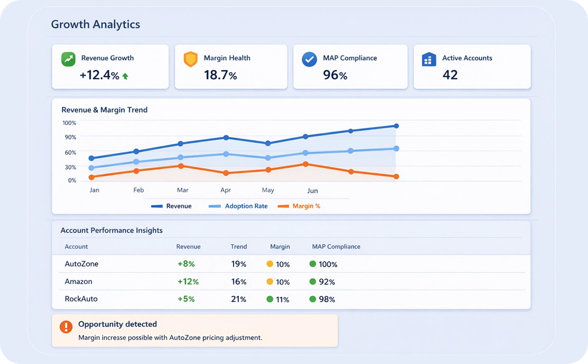The image size is (588, 364).
Task: Click the green up arrow beside +12.4%
Action: pos(126,76)
